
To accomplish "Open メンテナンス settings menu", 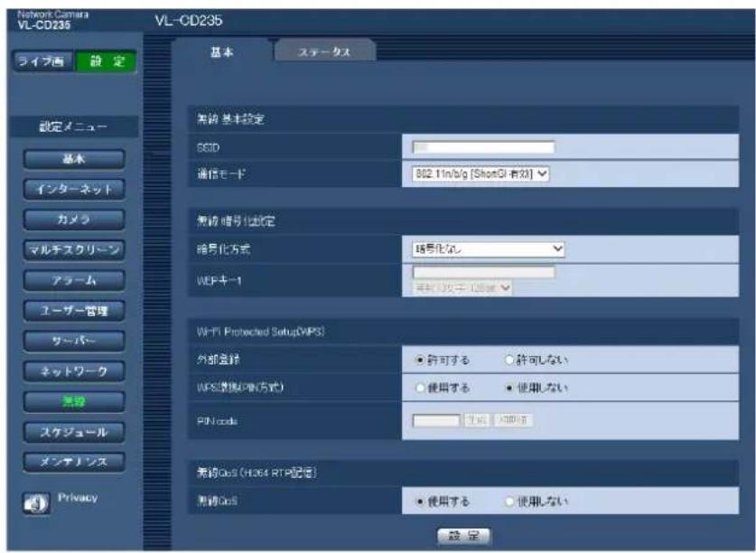I will 74,462.
